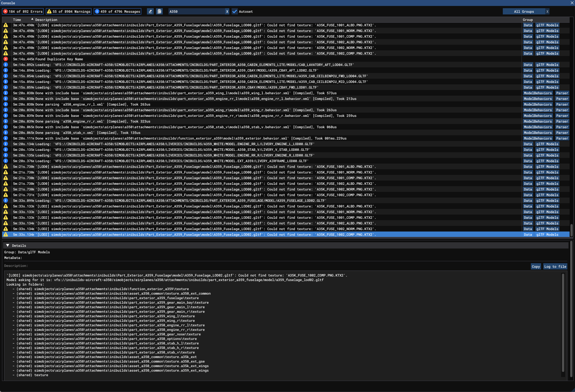The height and width of the screenshot is (392, 575).
Task: Clear the All Groups filter with X
Action: pyautogui.click(x=547, y=12)
